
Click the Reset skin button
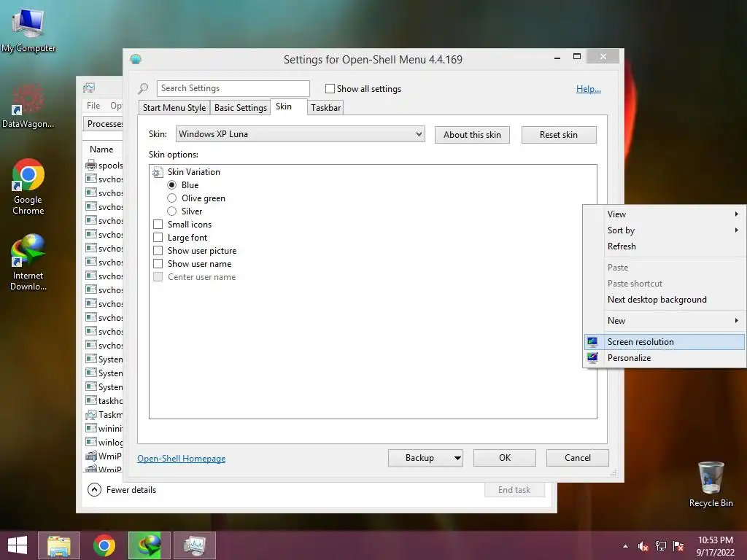coord(559,135)
